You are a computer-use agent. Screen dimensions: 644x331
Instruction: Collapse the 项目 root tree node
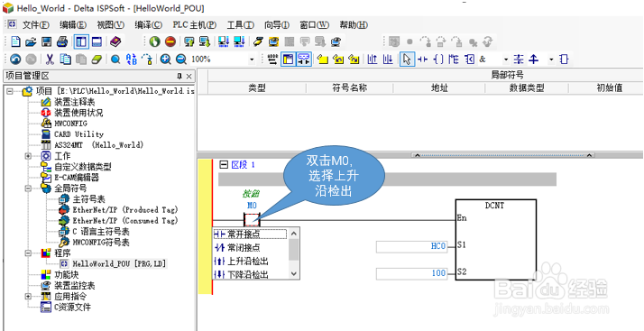point(10,91)
